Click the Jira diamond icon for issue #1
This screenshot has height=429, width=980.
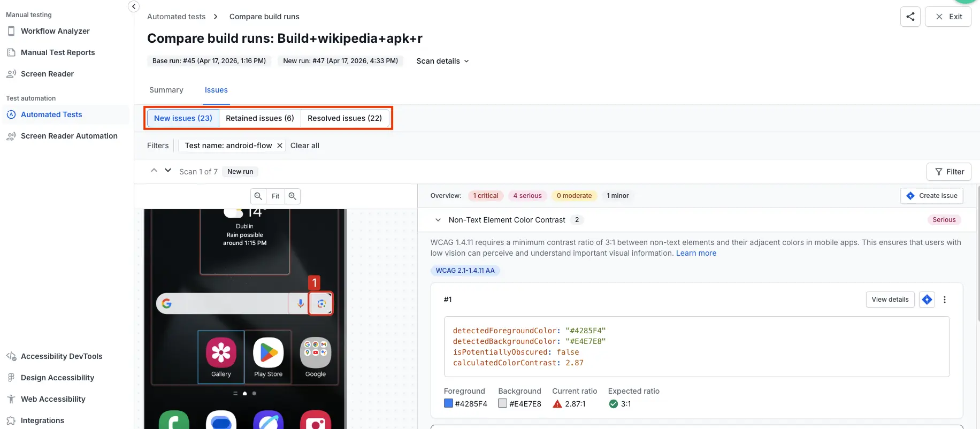point(927,300)
